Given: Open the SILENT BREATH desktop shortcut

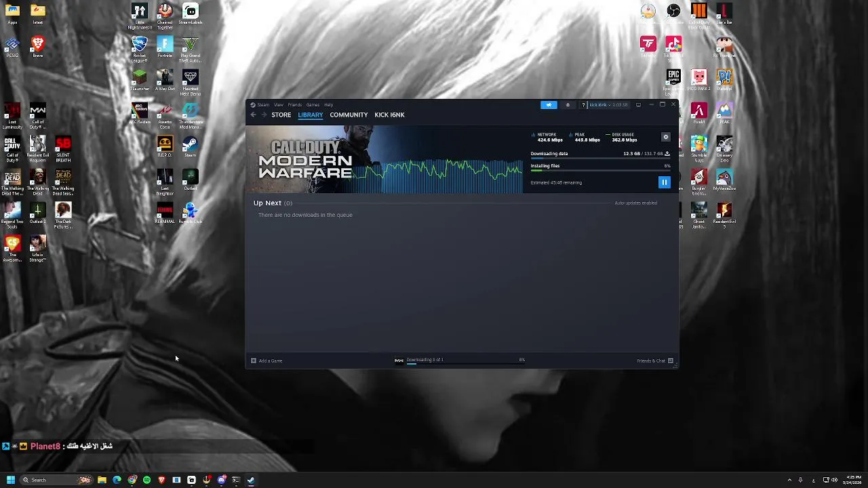Looking at the screenshot, I should (63, 150).
